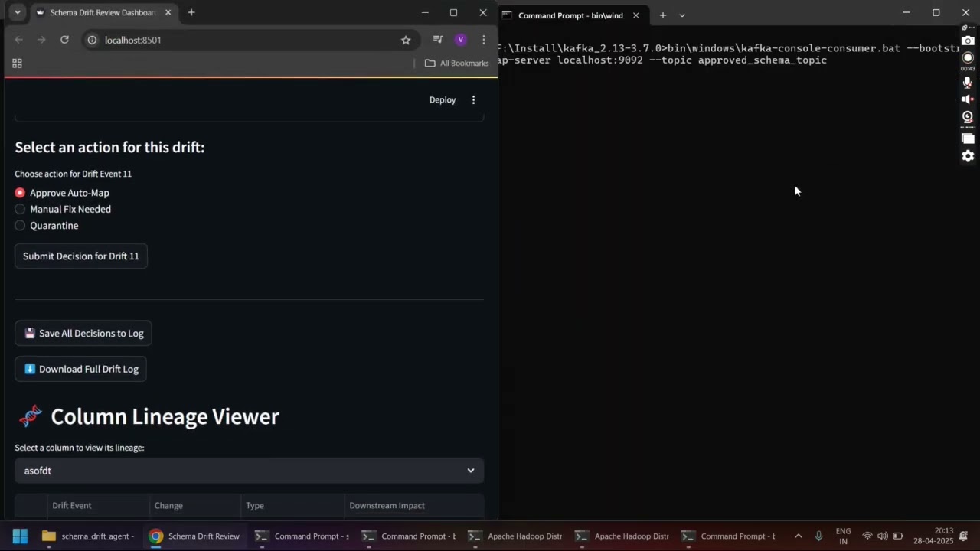Open the Chrome profile avatar V
980x551 pixels.
[x=460, y=40]
